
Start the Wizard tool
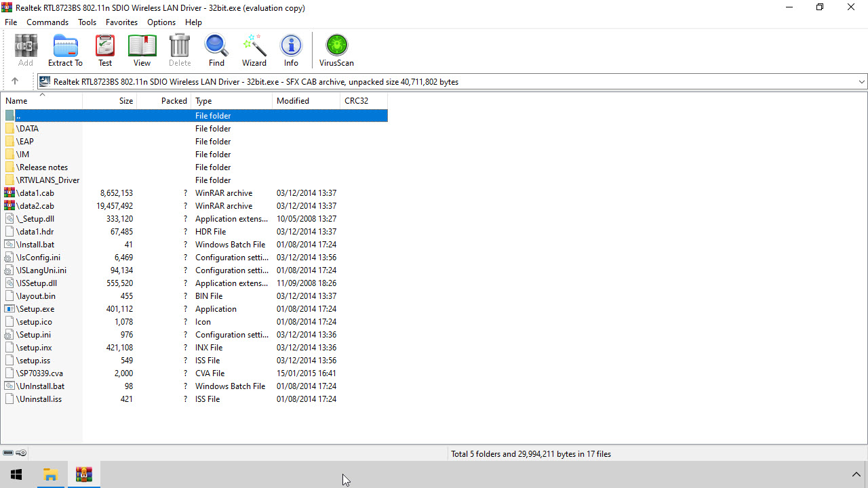(254, 50)
